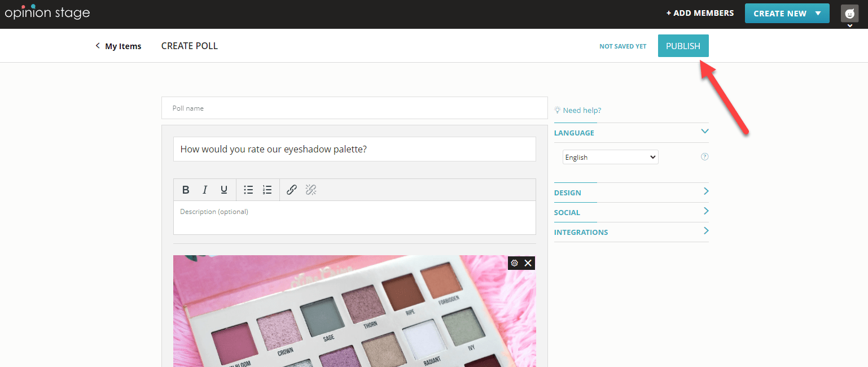Apply bold formatting in description toolbar
The height and width of the screenshot is (367, 868).
pyautogui.click(x=186, y=190)
